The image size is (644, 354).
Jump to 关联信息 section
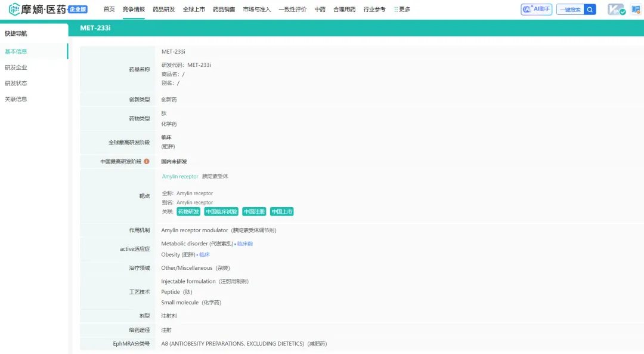(16, 99)
